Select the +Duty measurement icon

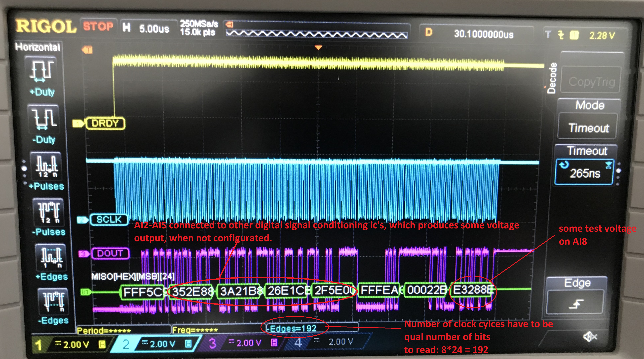click(x=42, y=71)
